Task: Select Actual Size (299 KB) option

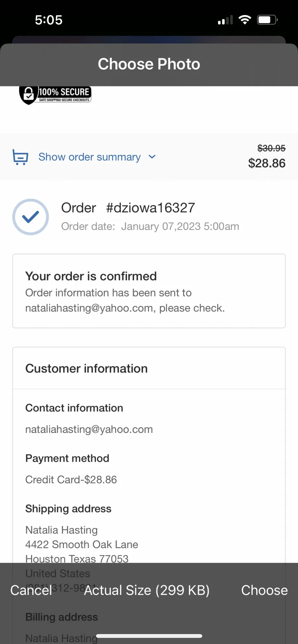Action: (x=147, y=590)
